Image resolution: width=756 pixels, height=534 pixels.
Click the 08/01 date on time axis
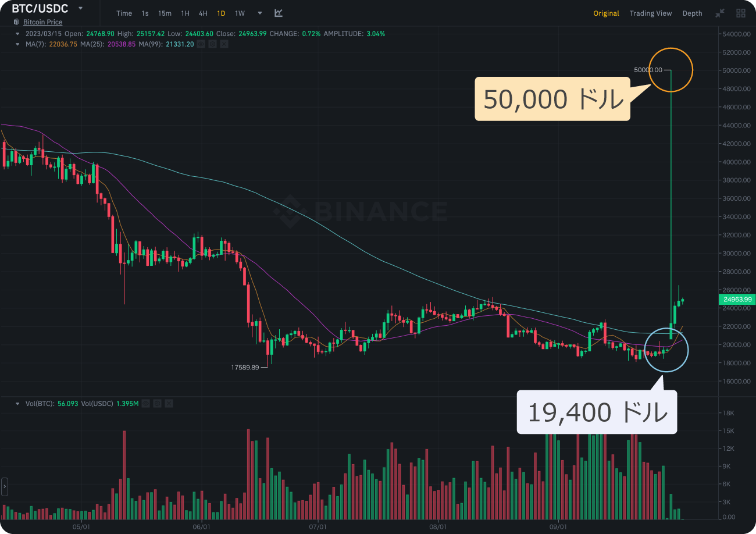[438, 527]
